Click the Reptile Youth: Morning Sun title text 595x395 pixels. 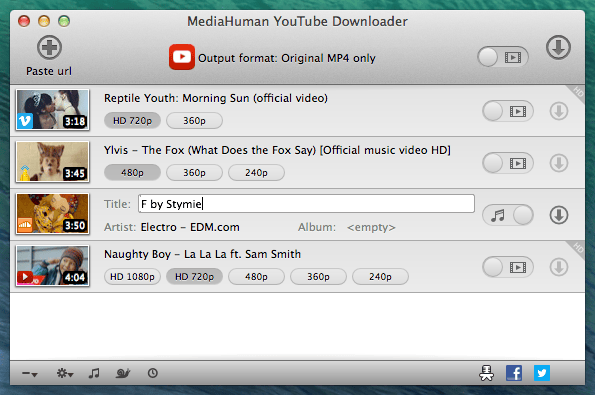click(216, 98)
